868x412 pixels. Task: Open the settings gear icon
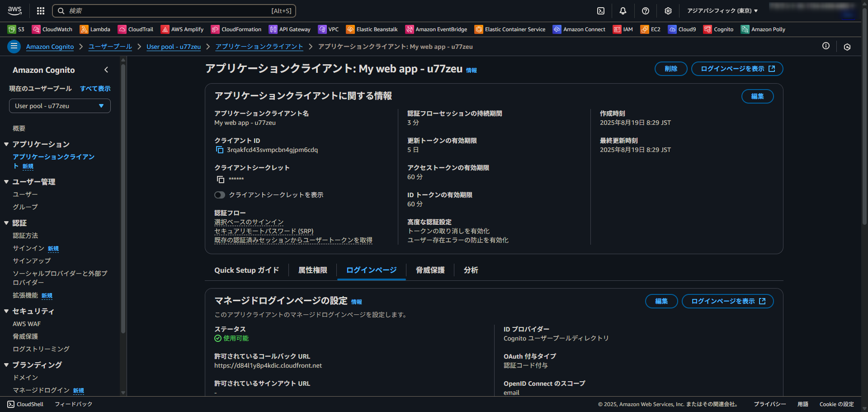[668, 11]
